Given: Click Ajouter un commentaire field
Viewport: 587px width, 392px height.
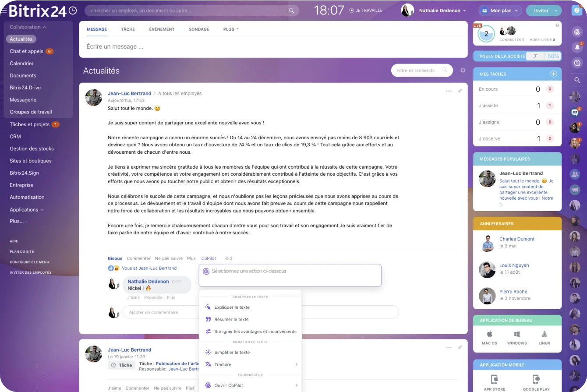Looking at the screenshot, I should 261,312.
